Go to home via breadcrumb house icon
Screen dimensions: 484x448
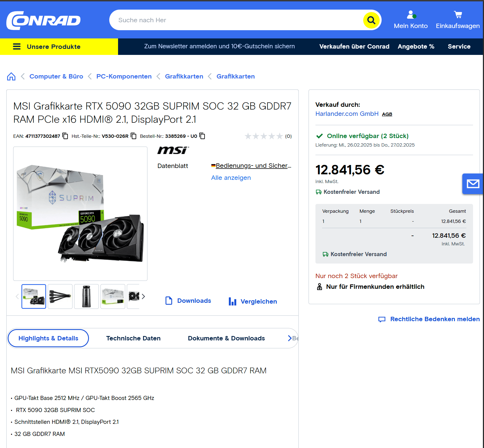point(11,76)
